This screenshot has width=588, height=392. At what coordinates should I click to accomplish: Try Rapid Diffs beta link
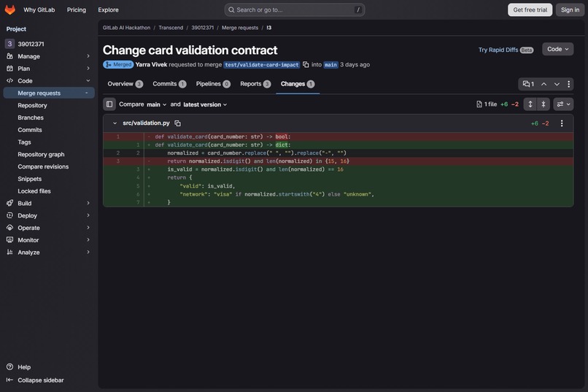click(x=506, y=50)
